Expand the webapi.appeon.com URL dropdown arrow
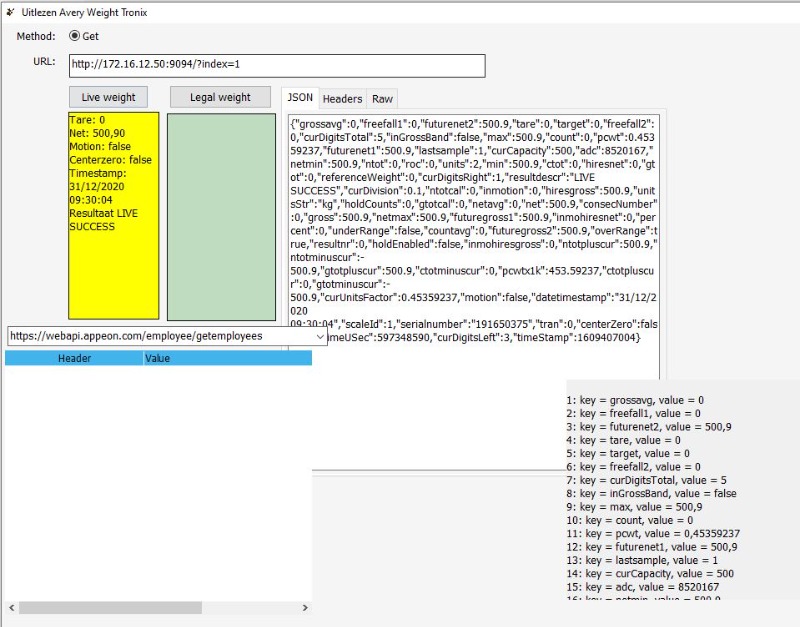 [x=320, y=337]
